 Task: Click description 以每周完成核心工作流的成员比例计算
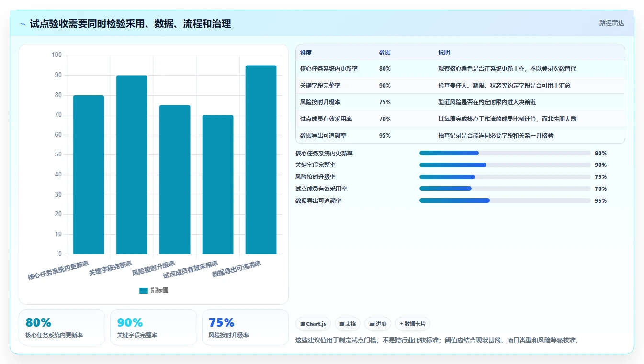click(x=507, y=119)
